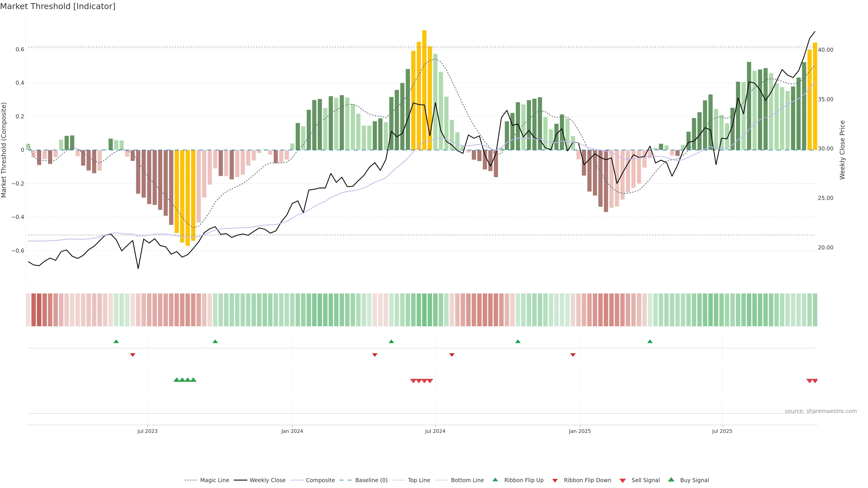Click the Ribbon Flip Down legend icon
Viewport: 868px width, 488px height.
tap(555, 481)
